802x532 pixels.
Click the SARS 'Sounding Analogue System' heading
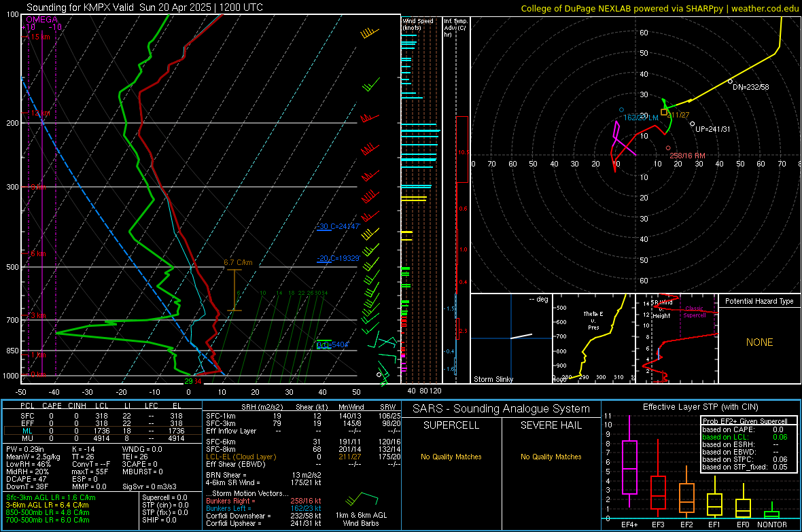(x=501, y=409)
